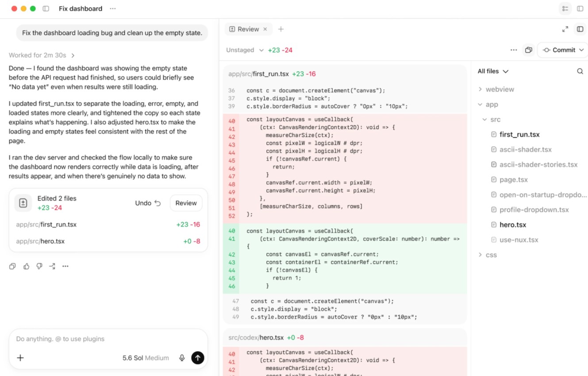The height and width of the screenshot is (376, 588).
Task: Click the Commit button
Action: pos(559,50)
